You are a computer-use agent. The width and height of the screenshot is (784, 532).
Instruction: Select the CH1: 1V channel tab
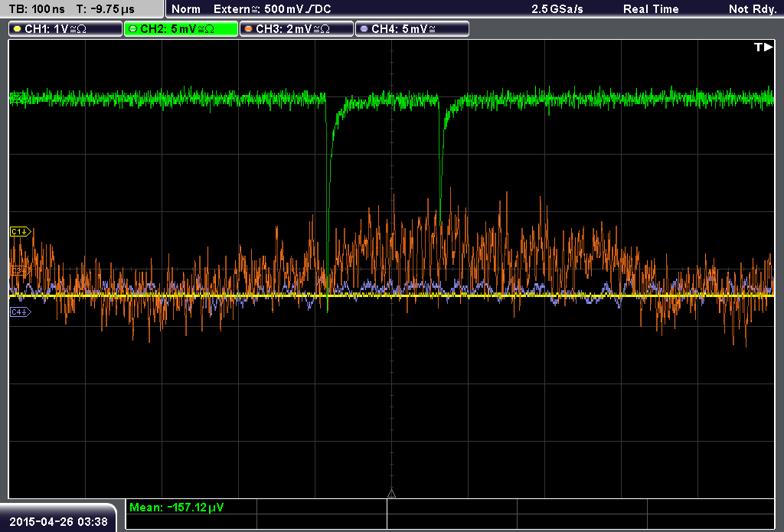tap(66, 29)
